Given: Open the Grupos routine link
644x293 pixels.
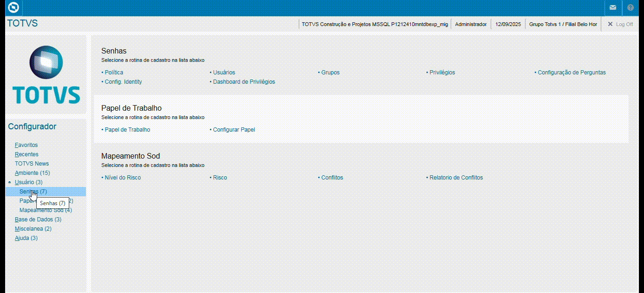Looking at the screenshot, I should coord(330,73).
